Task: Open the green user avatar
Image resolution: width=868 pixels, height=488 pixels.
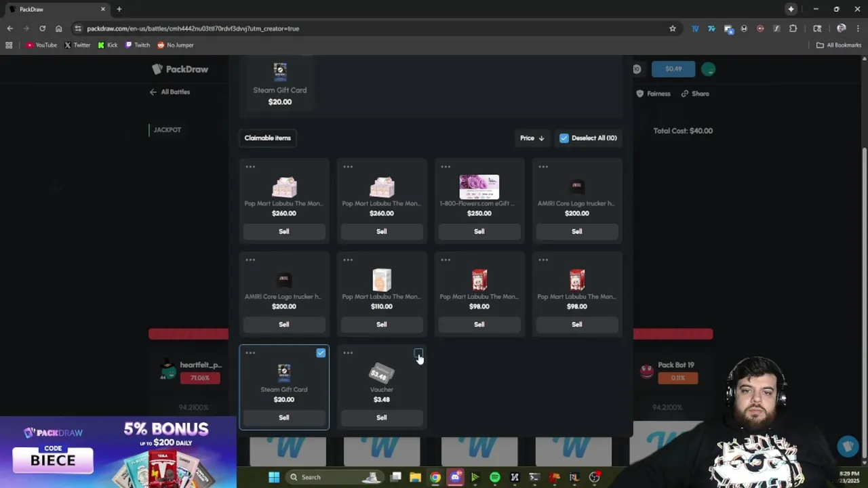Action: [x=709, y=69]
